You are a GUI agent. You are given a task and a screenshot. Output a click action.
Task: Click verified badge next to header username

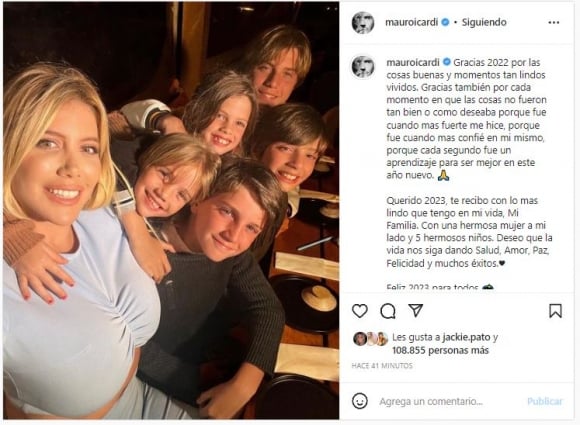click(445, 22)
